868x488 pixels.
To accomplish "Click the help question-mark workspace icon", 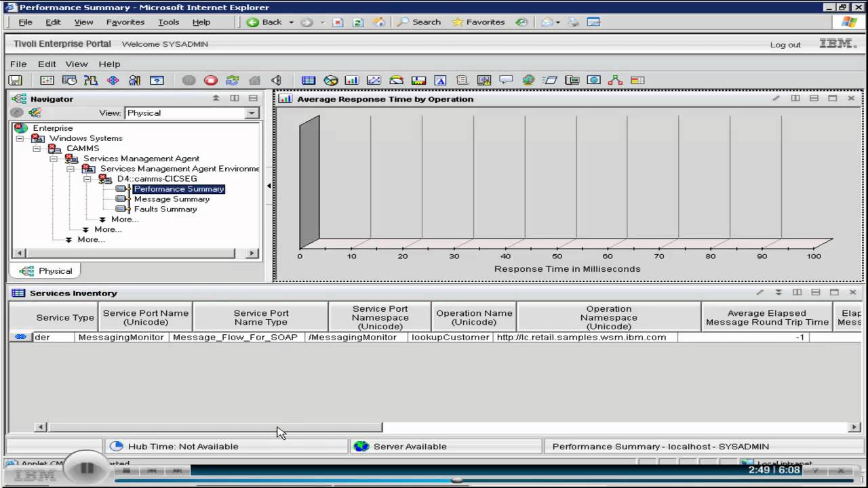I will [x=157, y=80].
